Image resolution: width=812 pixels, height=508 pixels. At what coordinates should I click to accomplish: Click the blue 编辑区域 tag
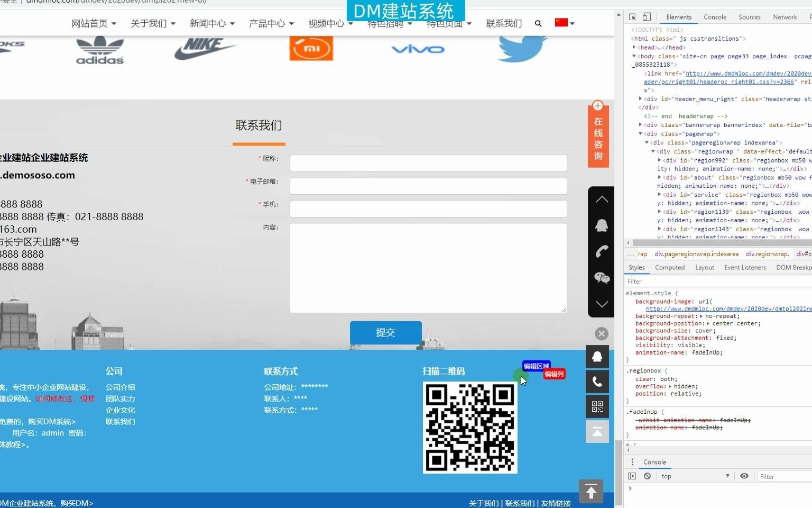537,366
